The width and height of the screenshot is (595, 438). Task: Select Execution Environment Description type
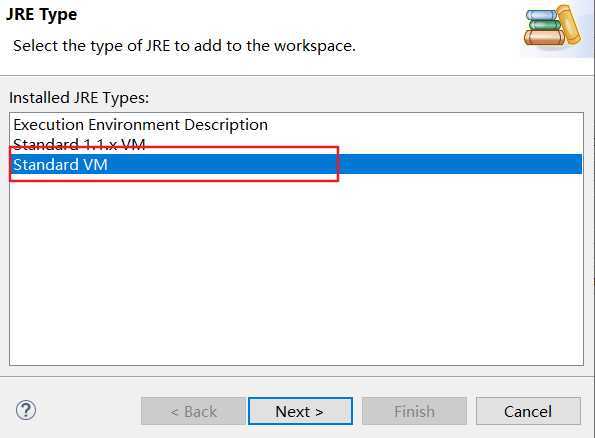tap(140, 125)
